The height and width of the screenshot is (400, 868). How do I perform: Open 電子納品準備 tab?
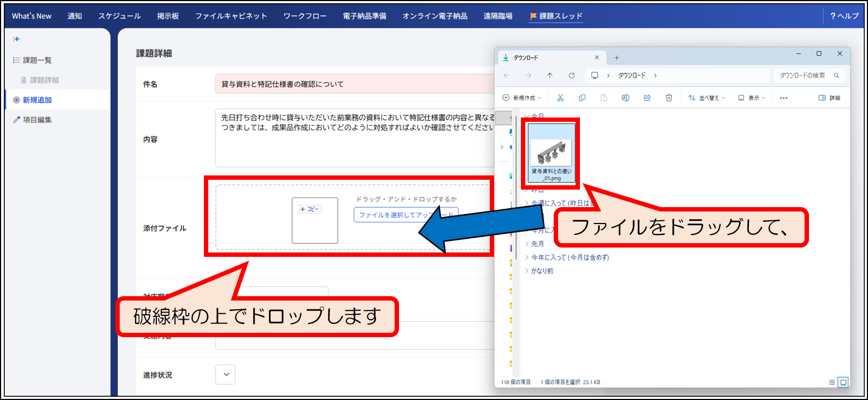[x=365, y=16]
